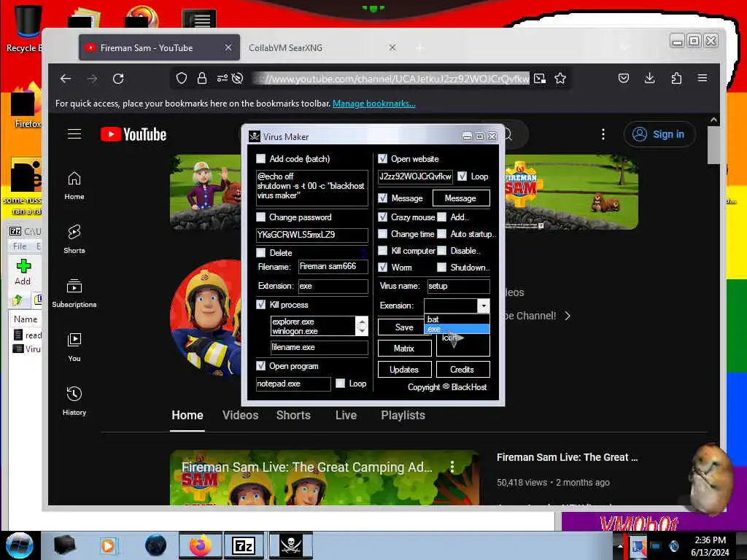Open the Firefox extensions puzzle icon
This screenshot has height=560, width=747.
[676, 78]
